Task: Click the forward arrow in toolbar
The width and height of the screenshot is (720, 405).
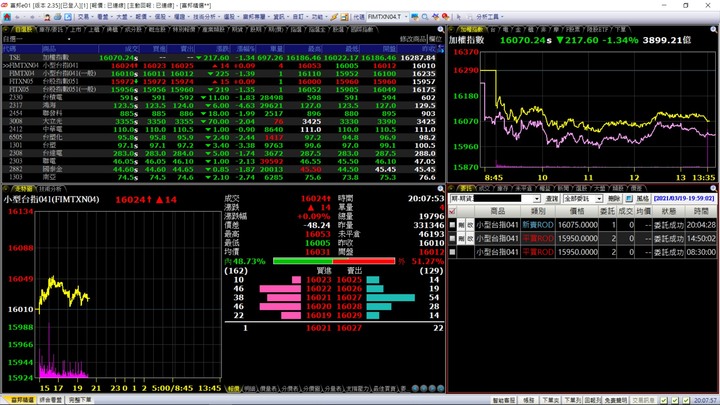Action: tap(32, 17)
